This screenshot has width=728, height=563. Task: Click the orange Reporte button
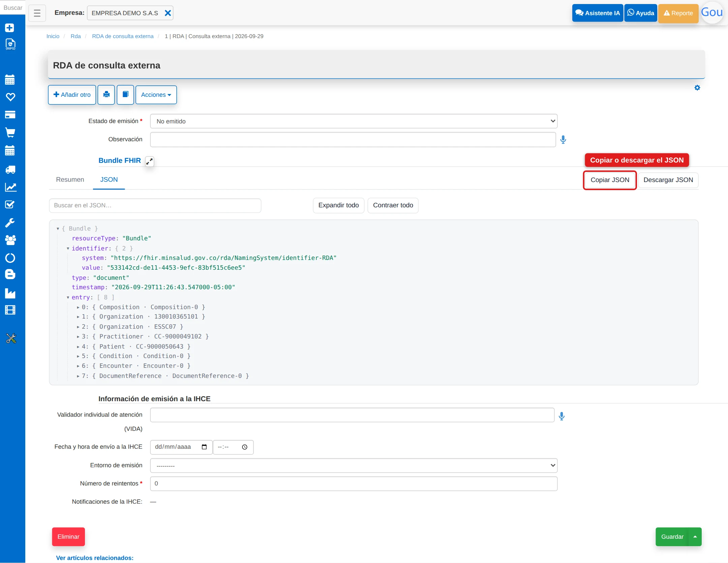tap(678, 13)
